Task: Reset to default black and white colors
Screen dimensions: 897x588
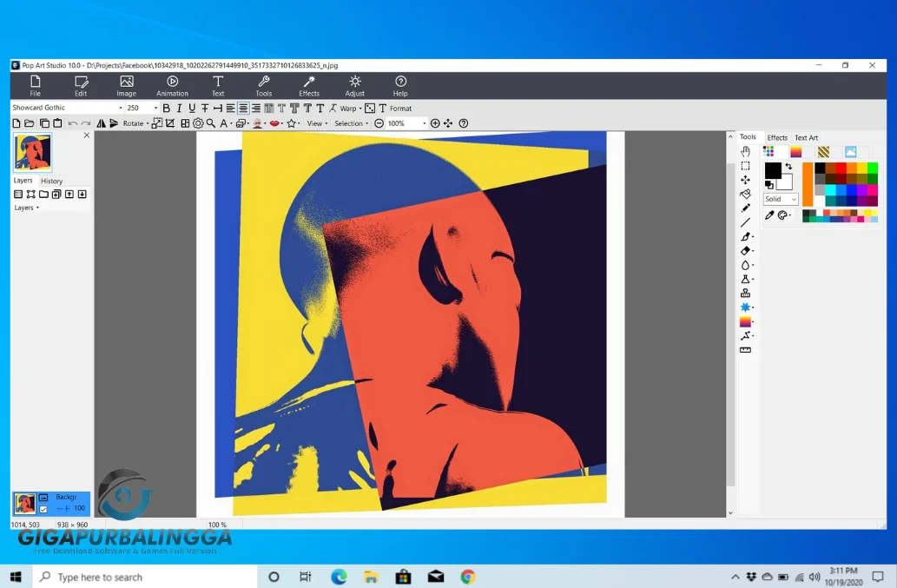Action: (769, 185)
